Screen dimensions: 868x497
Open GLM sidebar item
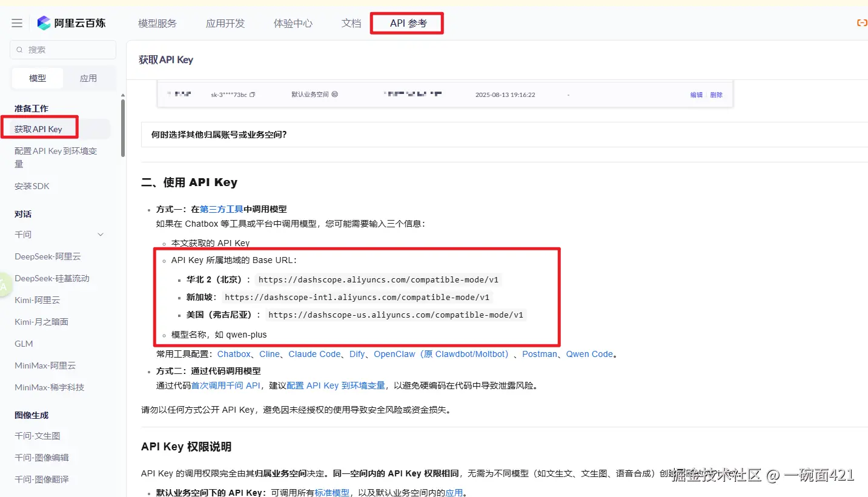coord(24,344)
